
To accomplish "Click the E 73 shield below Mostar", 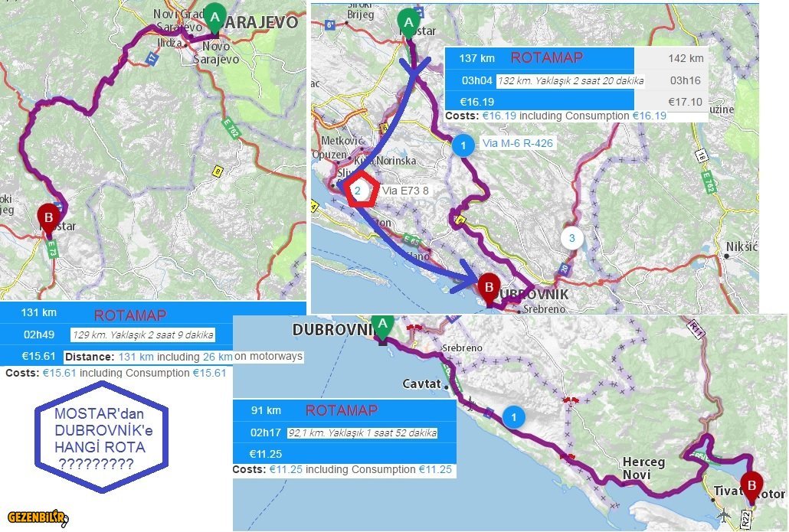I will tap(52, 249).
